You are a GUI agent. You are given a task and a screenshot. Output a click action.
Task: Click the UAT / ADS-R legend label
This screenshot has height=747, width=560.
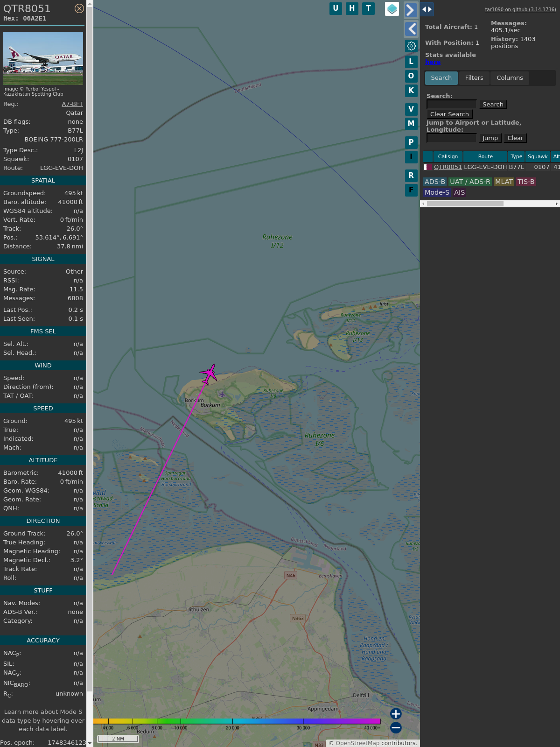click(x=470, y=182)
